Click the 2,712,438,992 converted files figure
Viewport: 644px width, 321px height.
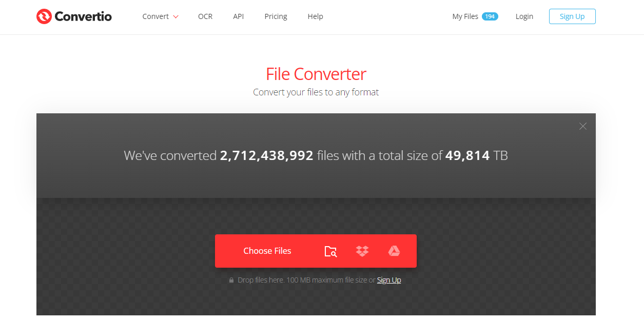point(266,155)
